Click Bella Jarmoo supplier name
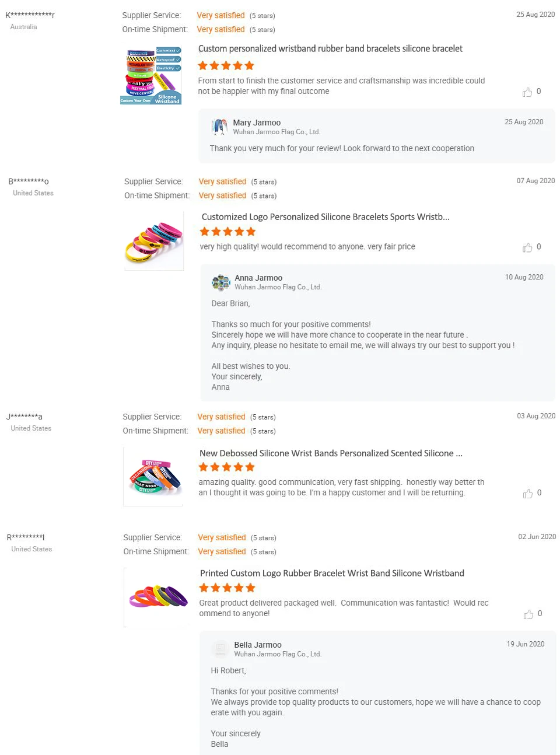 click(258, 645)
